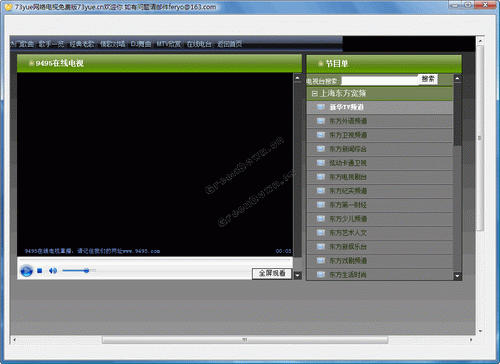The image size is (500, 364).
Task: Stop playback with the square stop icon
Action: click(x=40, y=271)
